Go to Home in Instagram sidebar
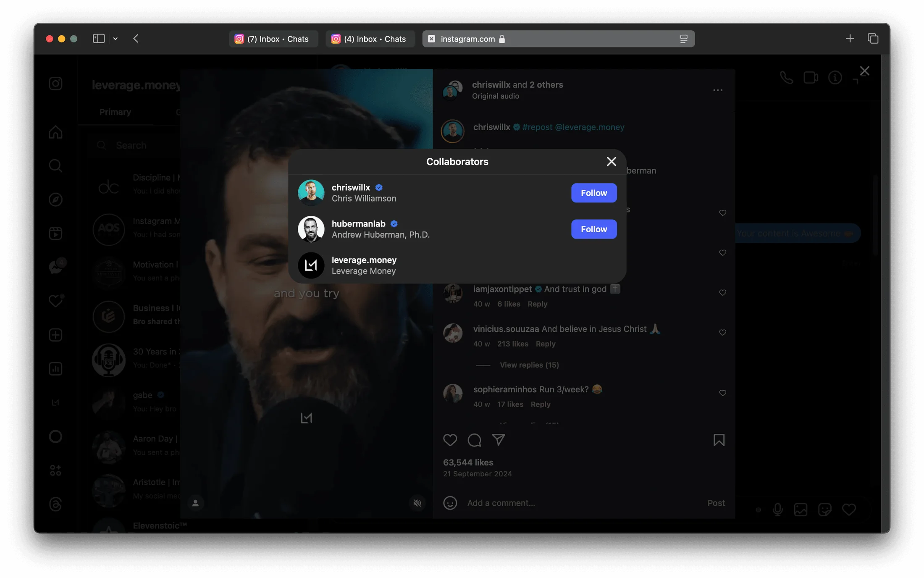924x578 pixels. (55, 132)
